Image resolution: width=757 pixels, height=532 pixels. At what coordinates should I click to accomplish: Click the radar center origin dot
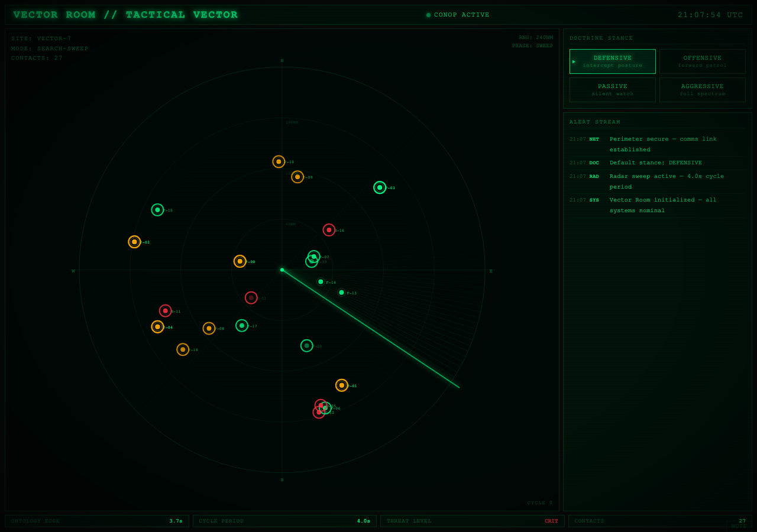(x=282, y=270)
